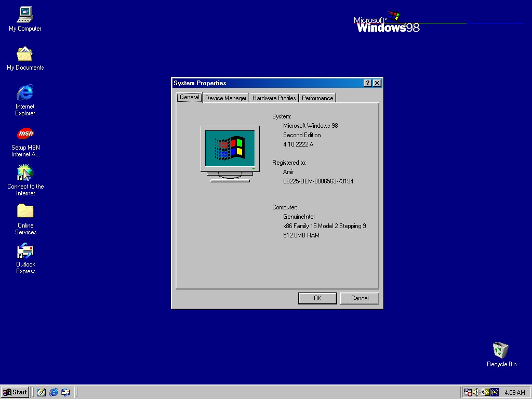Open My Computer desktop icon
Viewport: 532px width, 399px height.
25,15
